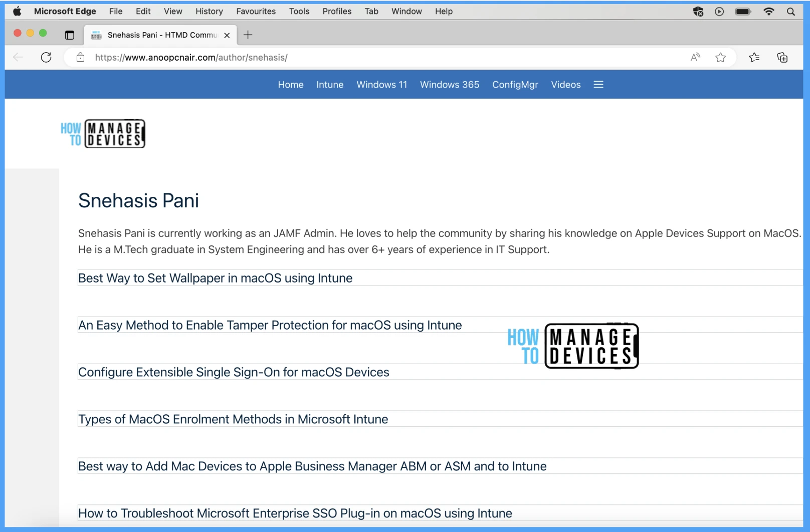Go to Home in site navigation
Image resolution: width=810 pixels, height=532 pixels.
click(291, 85)
